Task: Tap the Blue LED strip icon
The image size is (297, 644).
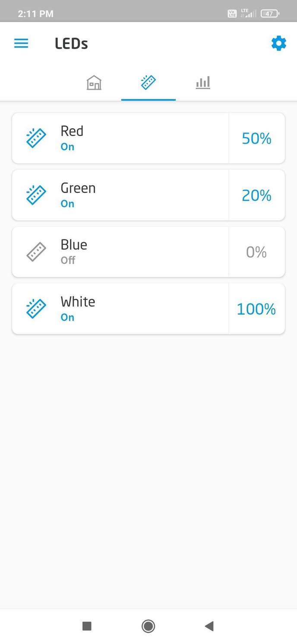Action: click(x=36, y=252)
